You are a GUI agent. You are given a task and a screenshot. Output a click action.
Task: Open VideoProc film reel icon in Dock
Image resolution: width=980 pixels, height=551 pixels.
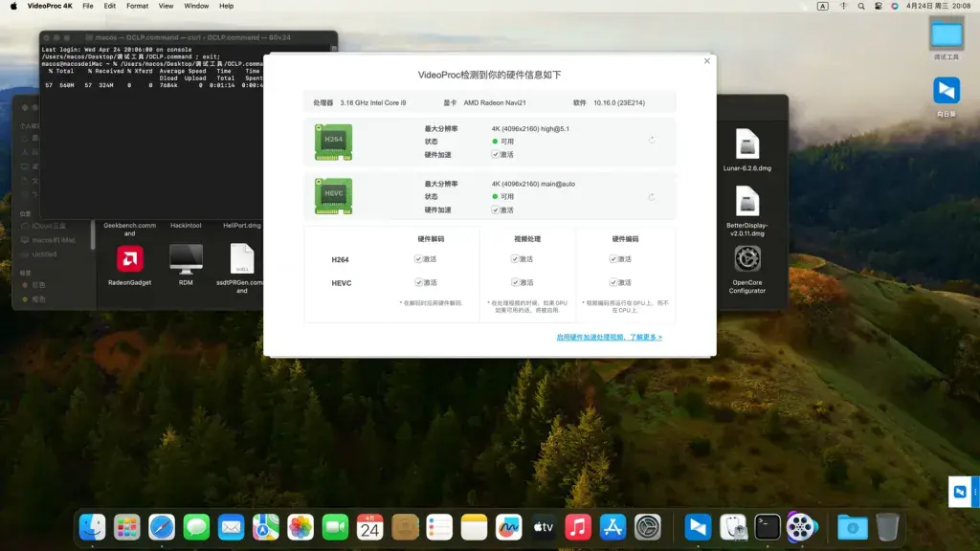(801, 527)
